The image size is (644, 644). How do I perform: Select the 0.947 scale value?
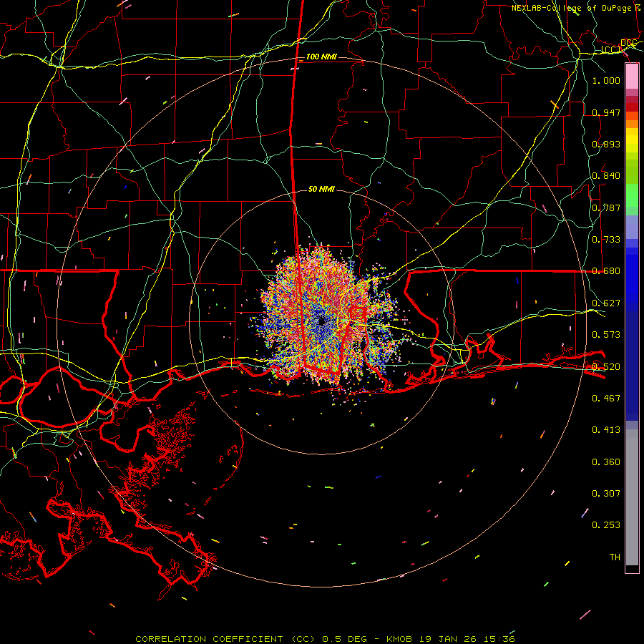point(606,112)
